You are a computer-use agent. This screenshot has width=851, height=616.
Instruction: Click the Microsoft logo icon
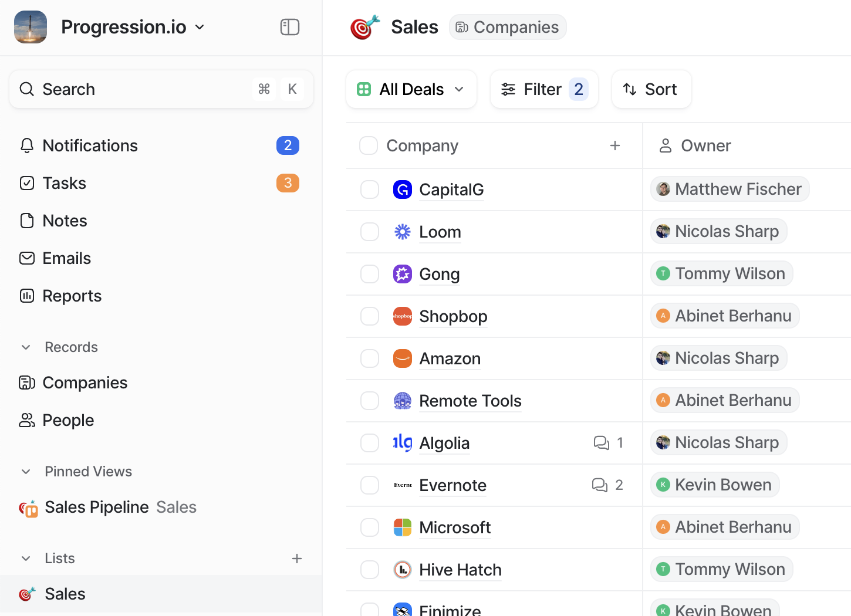403,527
